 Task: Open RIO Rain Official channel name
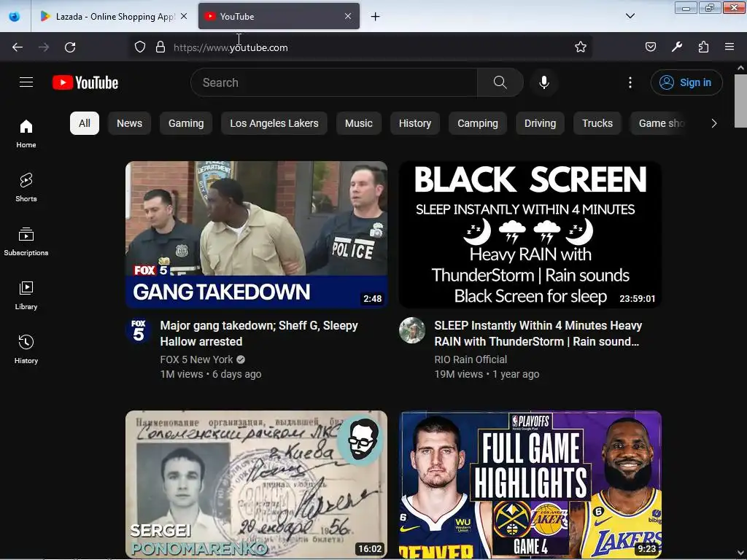pos(471,359)
